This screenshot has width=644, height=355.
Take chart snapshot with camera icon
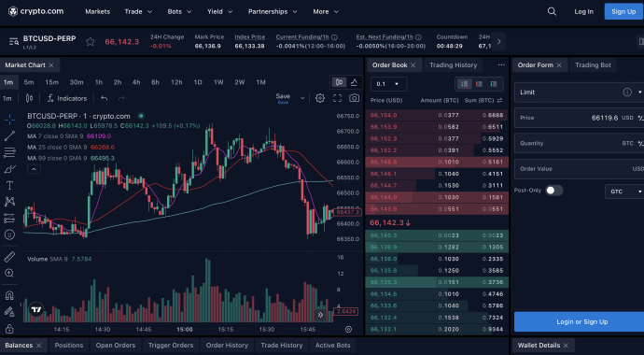click(354, 98)
